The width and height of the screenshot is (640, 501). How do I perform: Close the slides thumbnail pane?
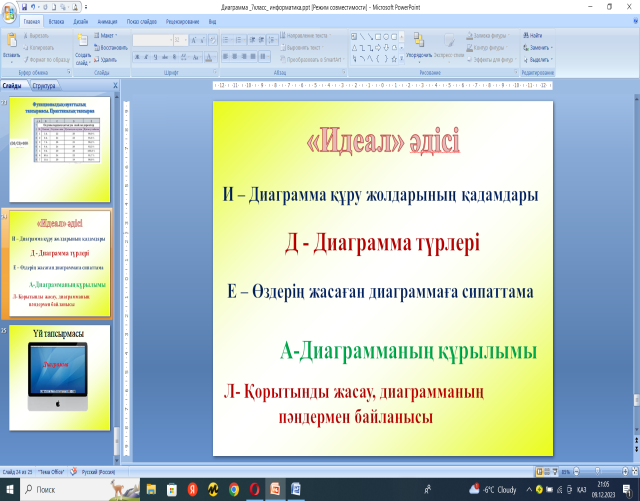[x=115, y=86]
